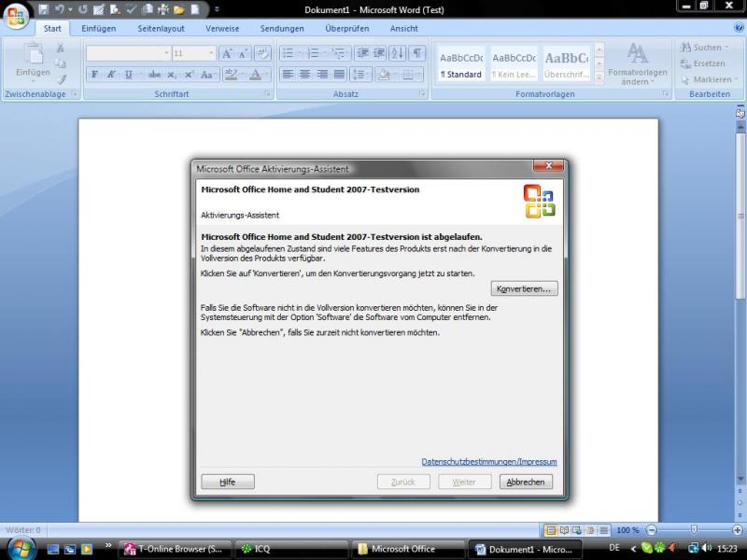The width and height of the screenshot is (747, 560).
Task: Select the full screen reading view icon
Action: point(564,530)
